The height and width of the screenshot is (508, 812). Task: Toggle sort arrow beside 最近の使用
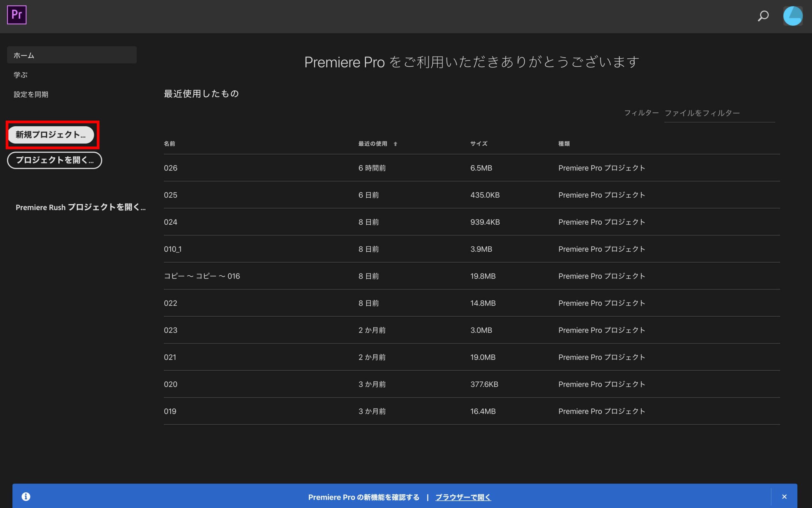(x=395, y=144)
